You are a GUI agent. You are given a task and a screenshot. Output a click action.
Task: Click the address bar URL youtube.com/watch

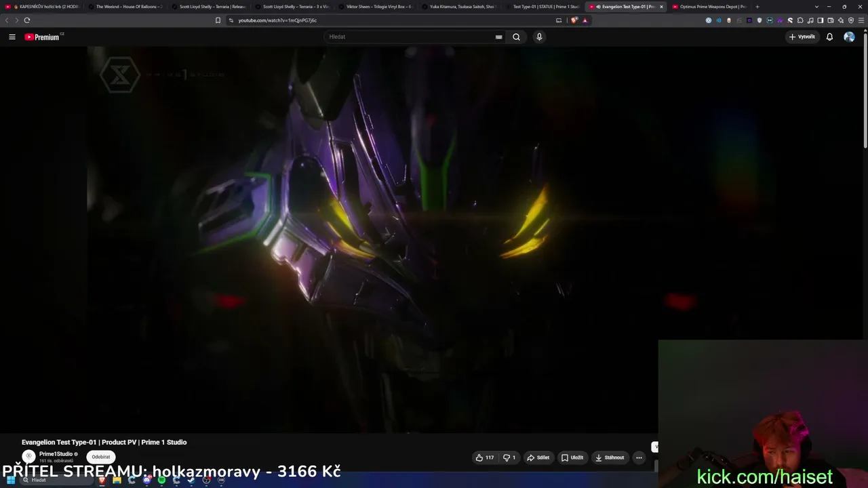(x=277, y=20)
